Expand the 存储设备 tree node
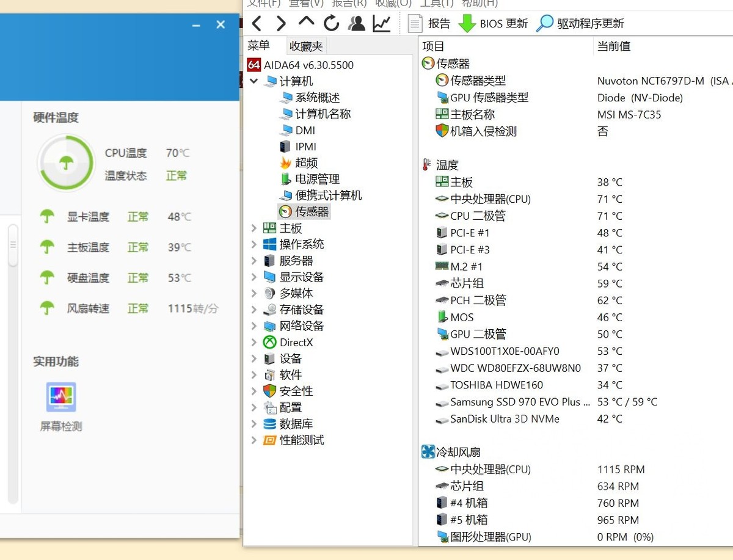 pyautogui.click(x=253, y=310)
